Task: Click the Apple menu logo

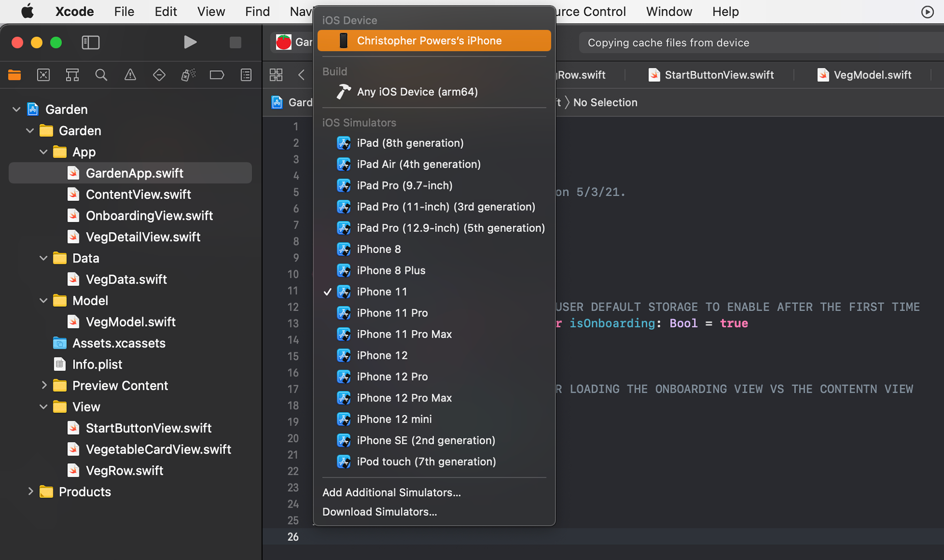Action: click(28, 11)
